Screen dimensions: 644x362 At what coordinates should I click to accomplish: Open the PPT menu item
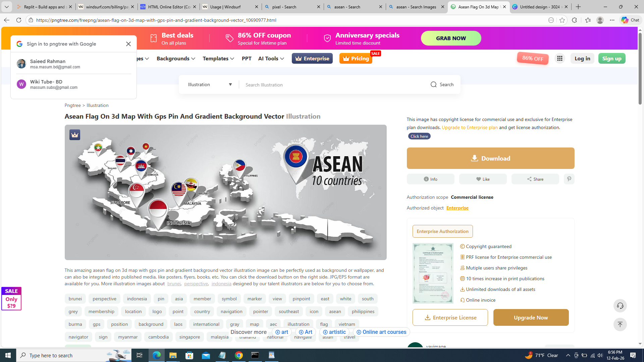[x=247, y=58]
